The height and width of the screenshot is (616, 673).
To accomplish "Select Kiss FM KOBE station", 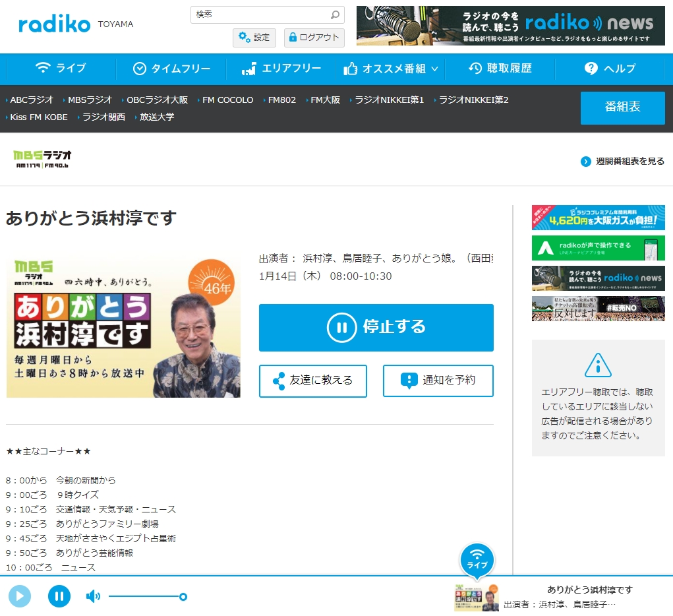I will [39, 117].
